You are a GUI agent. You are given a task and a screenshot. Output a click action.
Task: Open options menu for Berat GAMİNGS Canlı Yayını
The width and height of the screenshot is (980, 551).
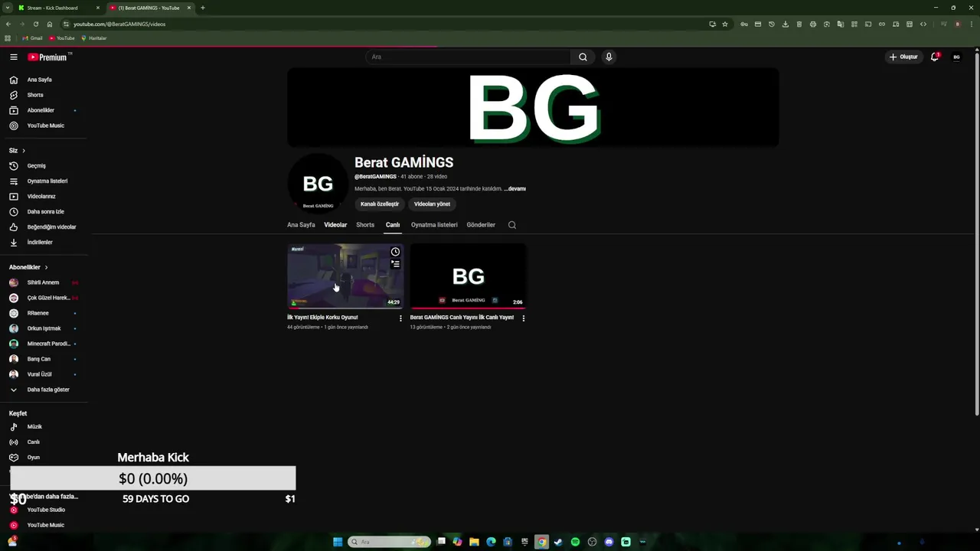point(523,318)
